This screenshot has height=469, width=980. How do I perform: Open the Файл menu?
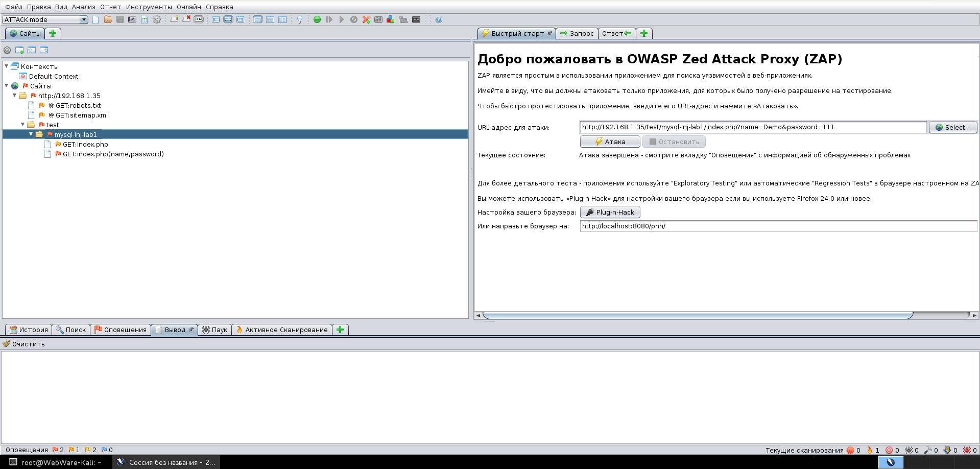pyautogui.click(x=14, y=7)
